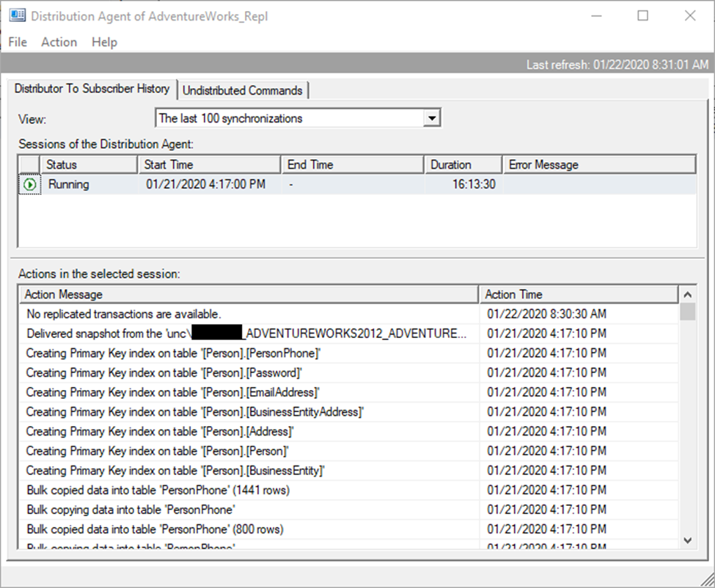715x588 pixels.
Task: Sort sessions by End Time column header
Action: [353, 164]
